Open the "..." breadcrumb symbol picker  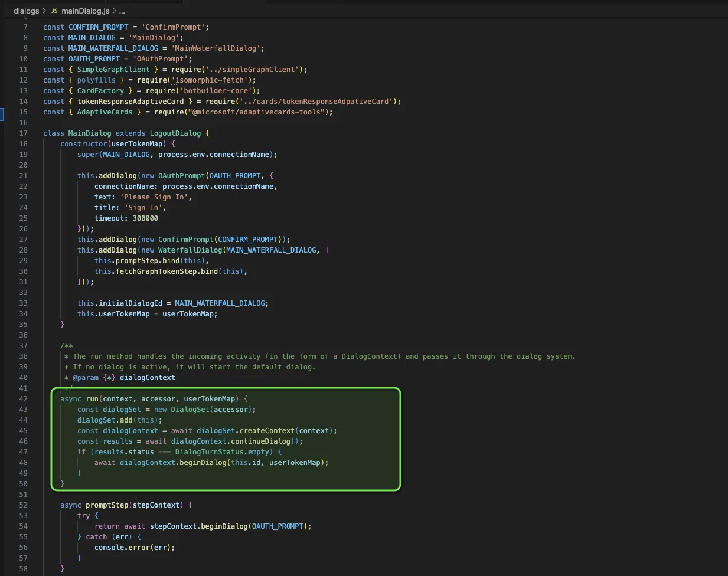click(x=122, y=11)
